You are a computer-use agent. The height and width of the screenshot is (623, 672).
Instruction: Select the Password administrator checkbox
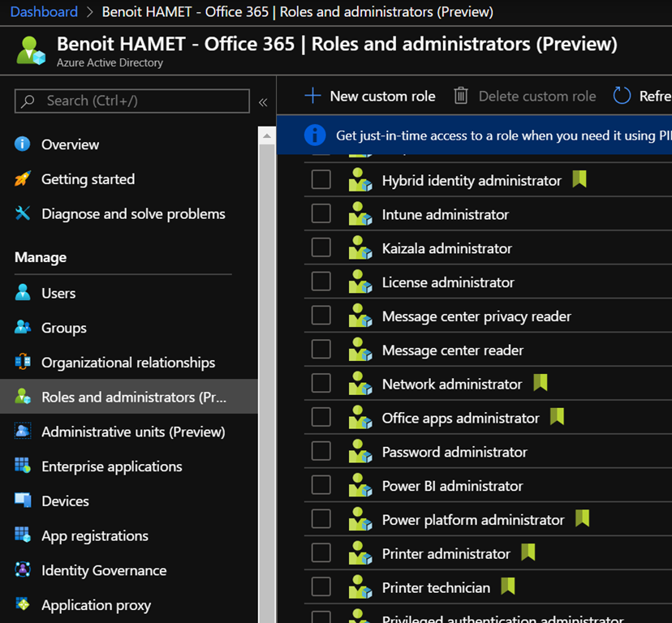[x=321, y=452]
